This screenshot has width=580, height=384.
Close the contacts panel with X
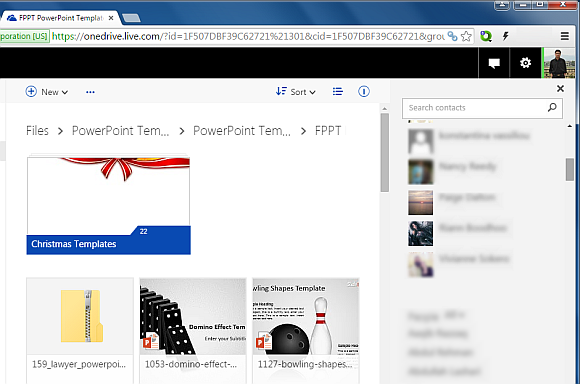(x=560, y=88)
